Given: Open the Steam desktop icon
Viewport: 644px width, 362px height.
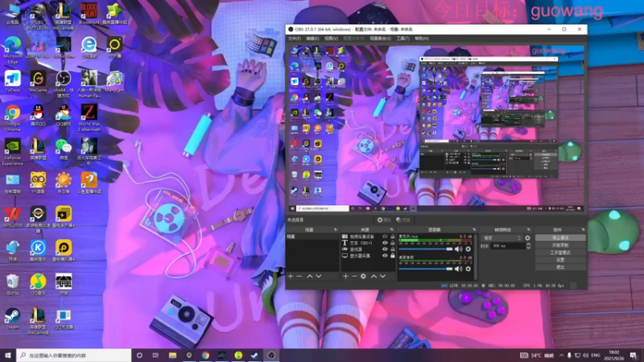Looking at the screenshot, I should pos(13,319).
